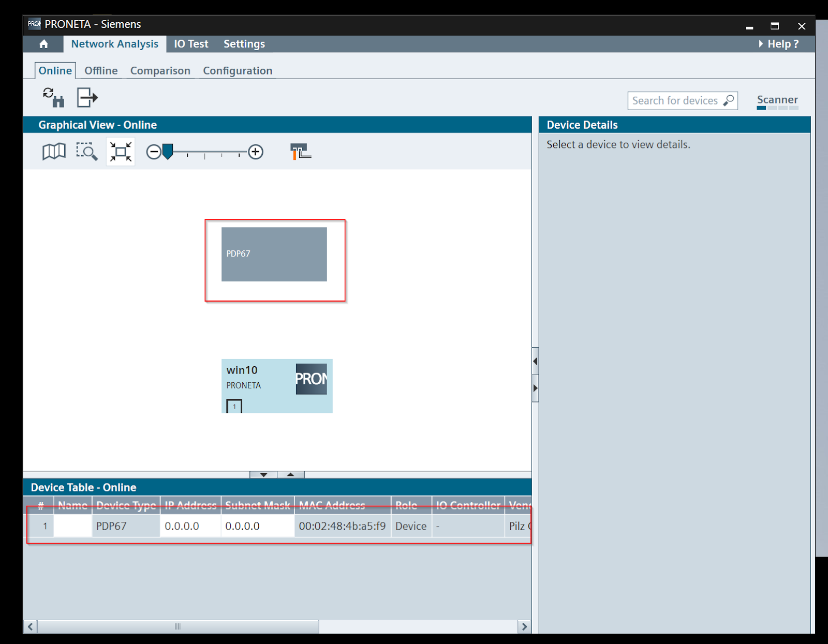Viewport: 828px width, 644px height.
Task: Click the left-pointing panel splitter arrow
Action: (x=535, y=361)
